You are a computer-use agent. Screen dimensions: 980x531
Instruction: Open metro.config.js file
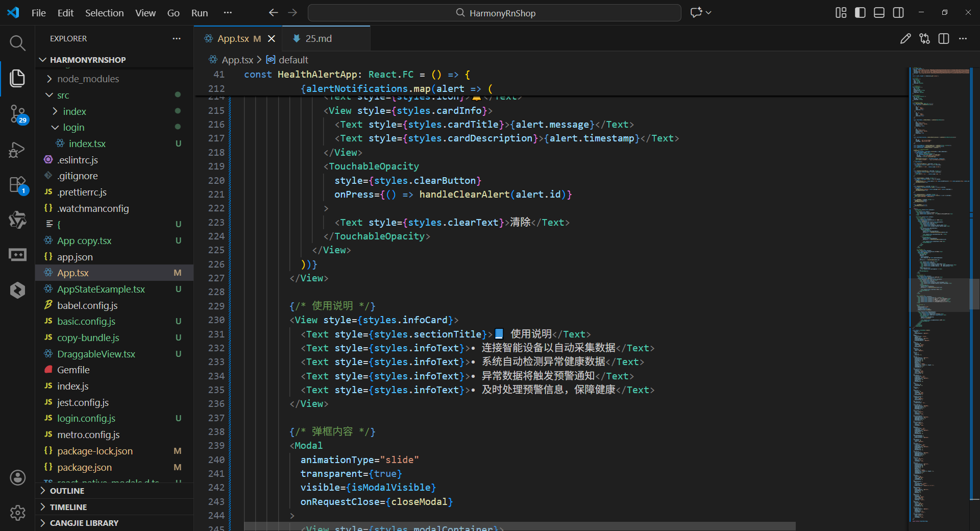point(114,435)
